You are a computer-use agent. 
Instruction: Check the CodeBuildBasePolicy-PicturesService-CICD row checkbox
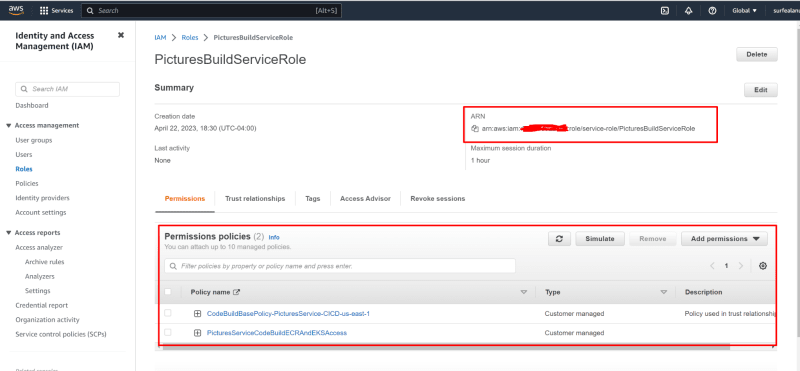point(168,313)
